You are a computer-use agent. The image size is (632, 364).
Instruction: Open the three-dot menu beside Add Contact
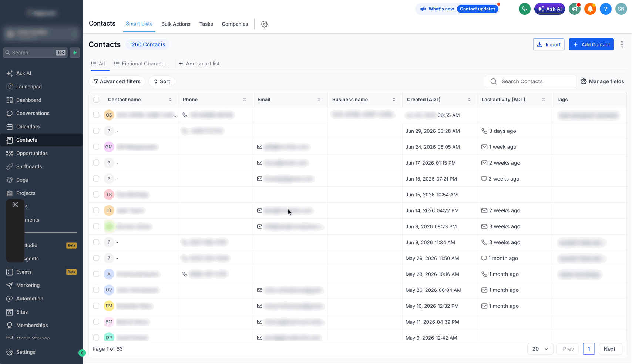point(622,44)
